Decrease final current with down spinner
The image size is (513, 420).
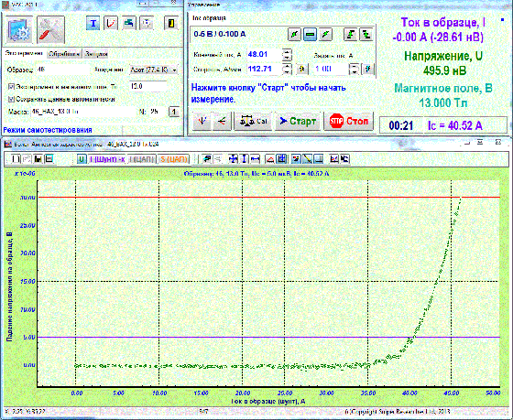287,58
